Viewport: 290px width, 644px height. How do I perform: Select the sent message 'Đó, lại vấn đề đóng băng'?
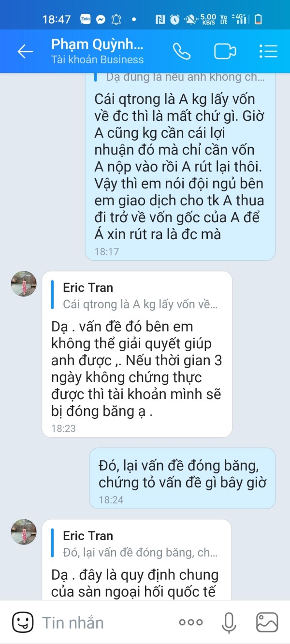[182, 478]
